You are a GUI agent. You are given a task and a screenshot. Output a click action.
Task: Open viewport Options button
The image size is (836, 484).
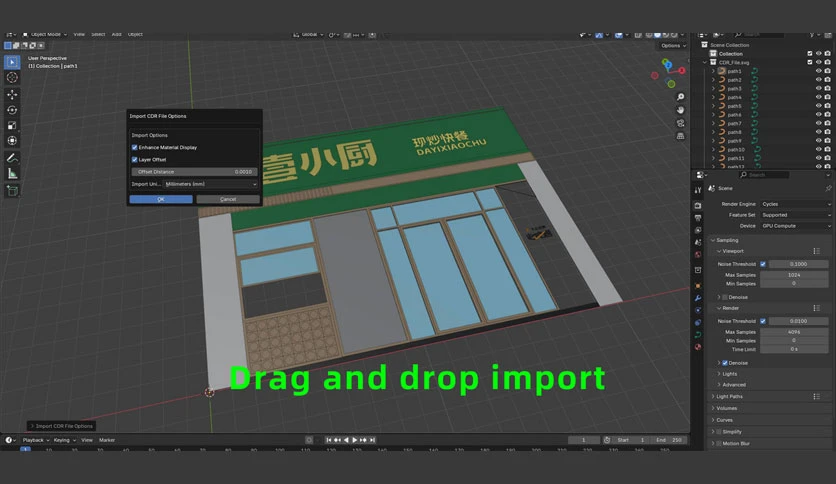point(673,46)
